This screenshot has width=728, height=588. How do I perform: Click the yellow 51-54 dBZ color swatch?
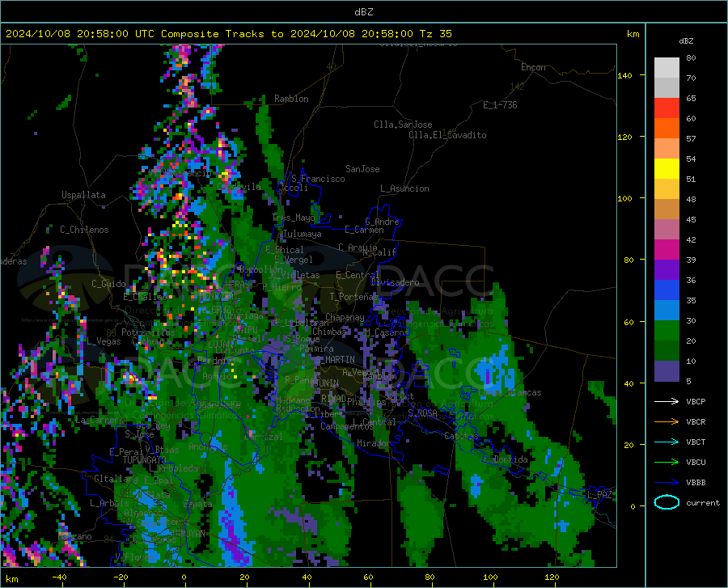pyautogui.click(x=667, y=168)
